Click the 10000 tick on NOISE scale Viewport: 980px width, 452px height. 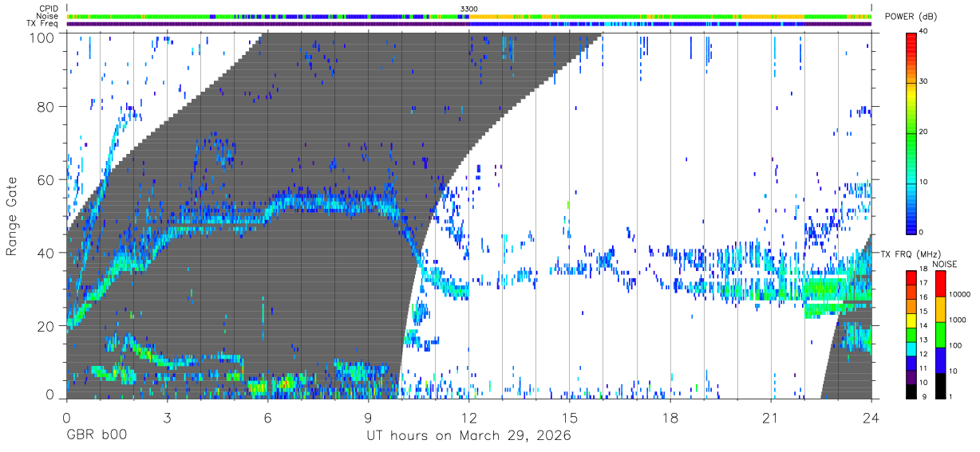pyautogui.click(x=960, y=294)
